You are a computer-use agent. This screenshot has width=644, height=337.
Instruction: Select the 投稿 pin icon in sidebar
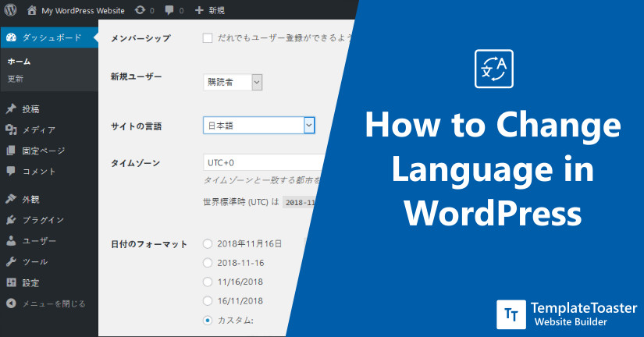[11, 109]
